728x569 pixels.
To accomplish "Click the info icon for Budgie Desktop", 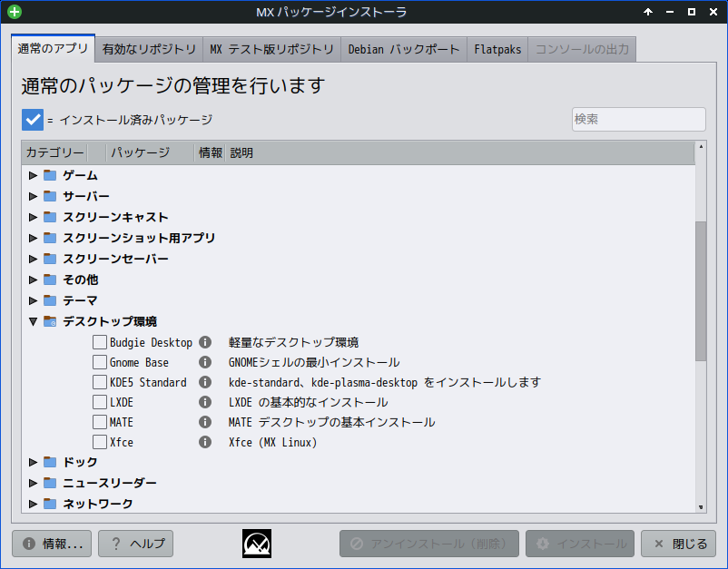I will tap(205, 342).
